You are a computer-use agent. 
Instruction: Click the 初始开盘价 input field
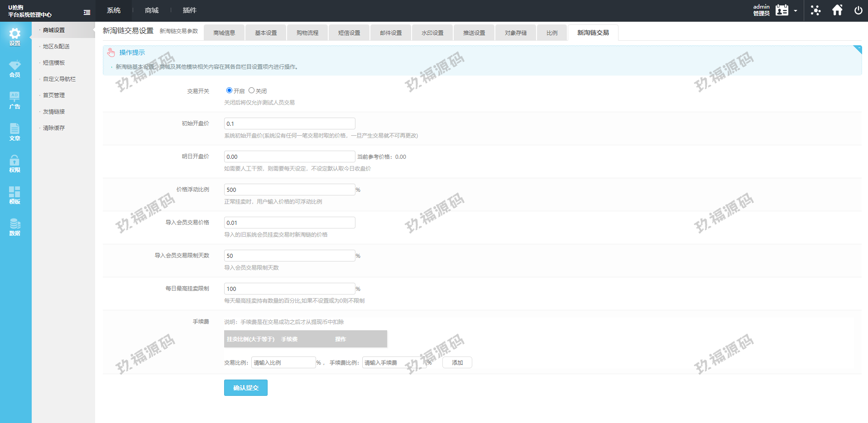click(289, 124)
